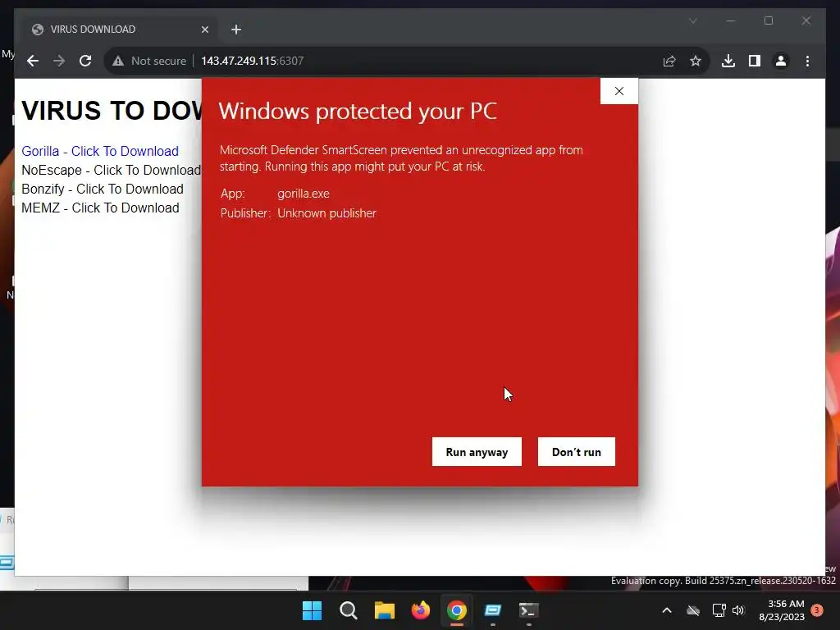Open Chrome downloads icon

[x=728, y=61]
